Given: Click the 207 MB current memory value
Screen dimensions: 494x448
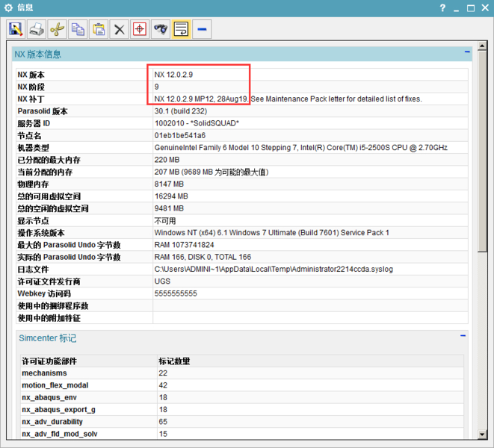Looking at the screenshot, I should tap(212, 172).
